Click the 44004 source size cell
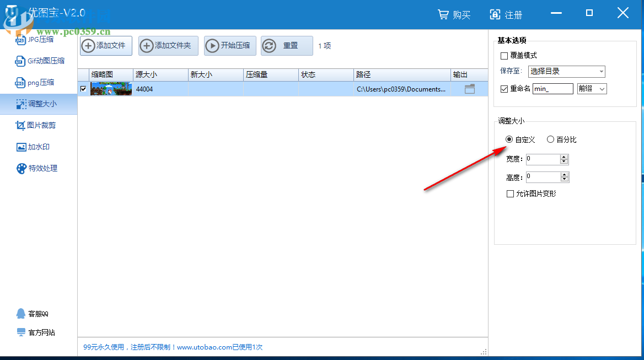This screenshot has height=360, width=644. tap(160, 89)
